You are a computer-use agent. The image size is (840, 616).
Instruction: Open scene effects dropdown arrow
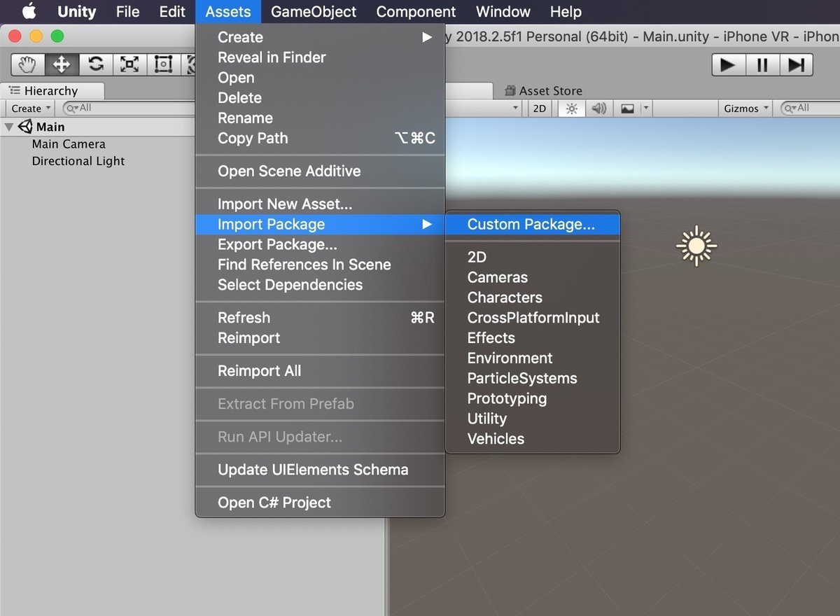pyautogui.click(x=645, y=108)
